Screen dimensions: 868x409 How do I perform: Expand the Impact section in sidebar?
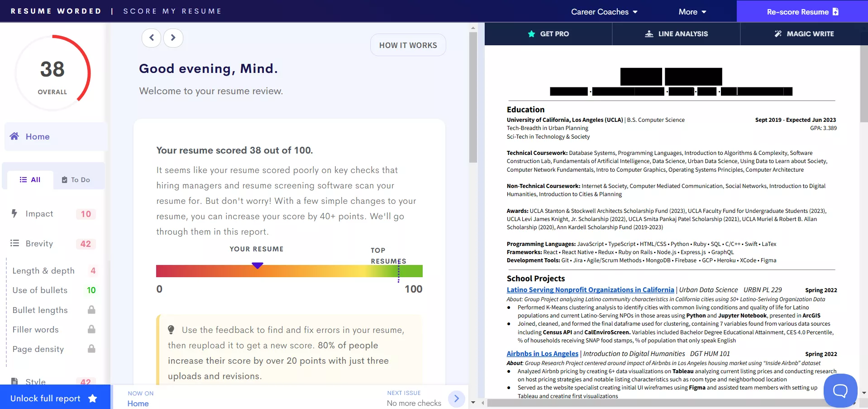pos(39,214)
